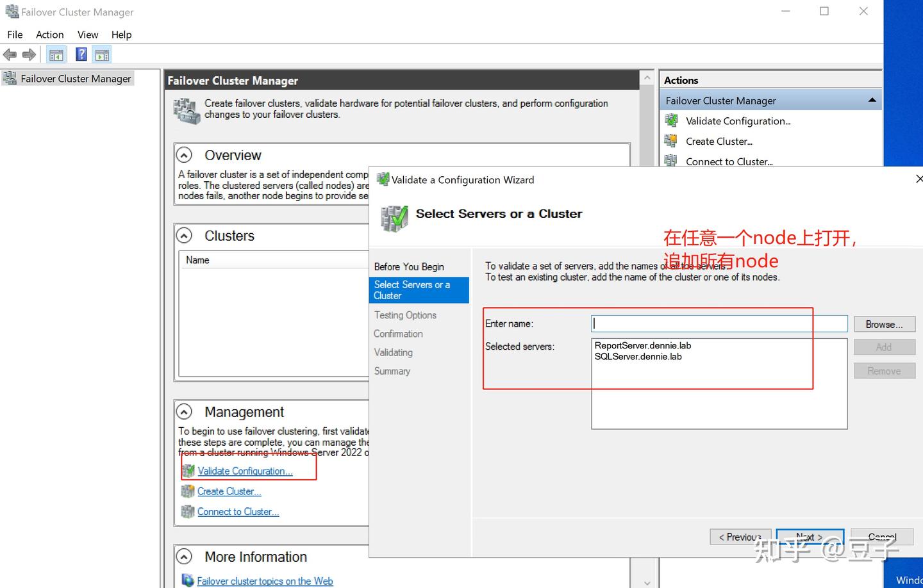Click the Connect to Cluster icon in Actions pane
This screenshot has height=588, width=923.
click(x=671, y=161)
